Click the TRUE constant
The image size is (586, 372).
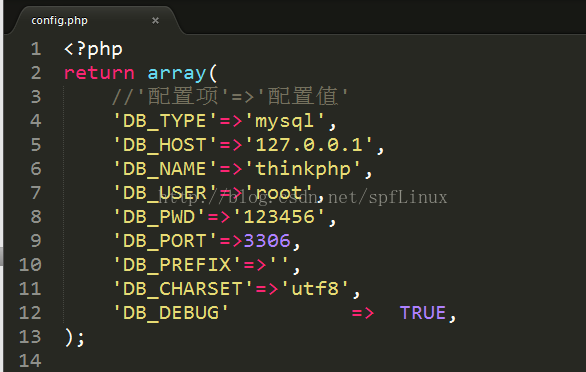(x=423, y=313)
